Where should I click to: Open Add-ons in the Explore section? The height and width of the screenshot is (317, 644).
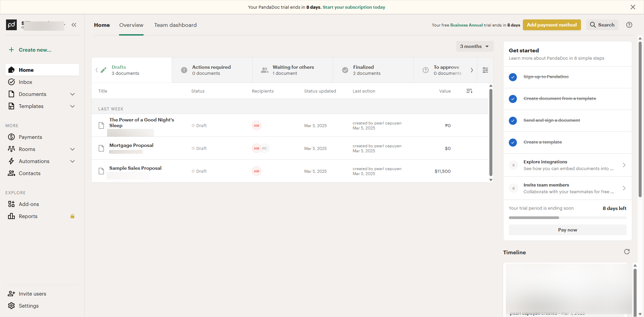click(29, 204)
